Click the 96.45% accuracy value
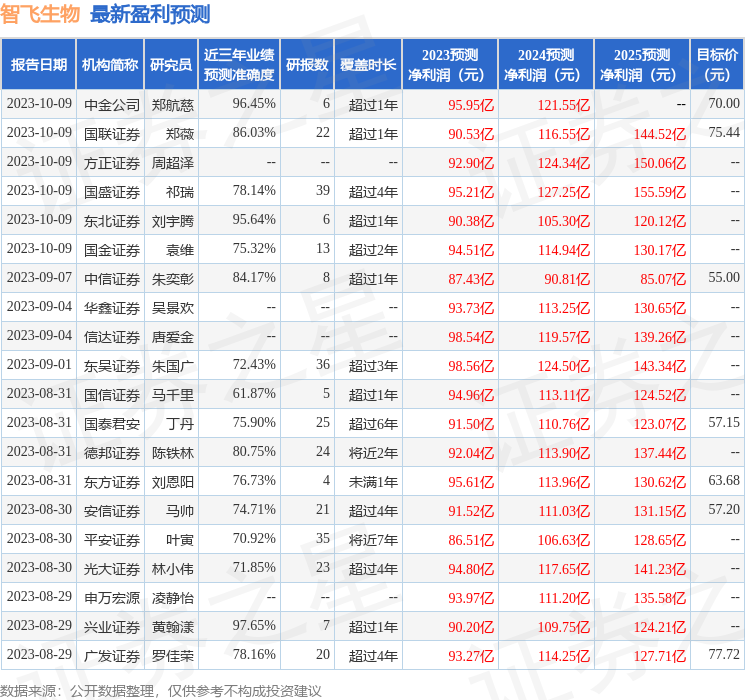The image size is (745, 700). (x=254, y=103)
